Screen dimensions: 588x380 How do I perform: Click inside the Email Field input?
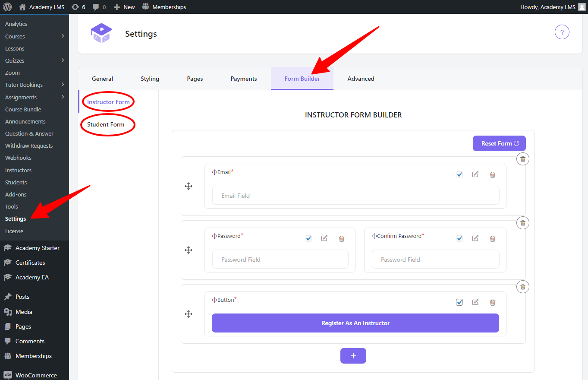pos(355,196)
